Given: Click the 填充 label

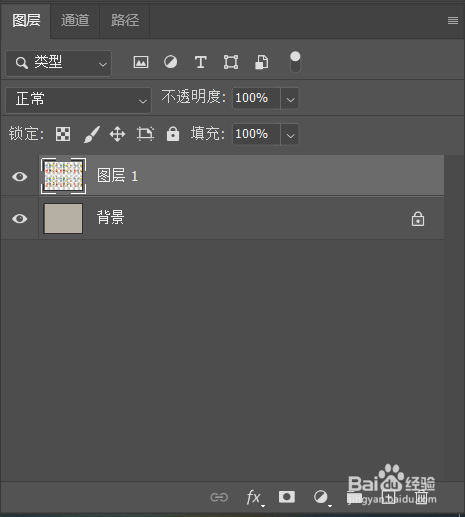Looking at the screenshot, I should pos(208,134).
